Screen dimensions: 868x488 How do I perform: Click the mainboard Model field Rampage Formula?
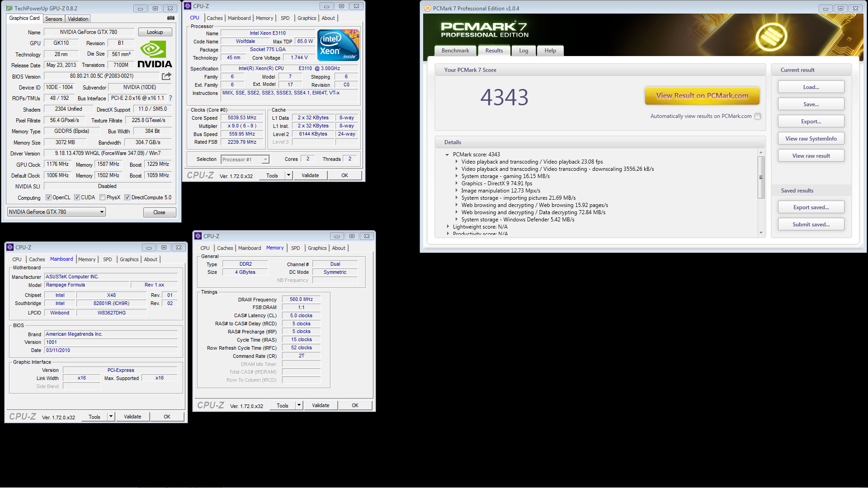point(87,285)
